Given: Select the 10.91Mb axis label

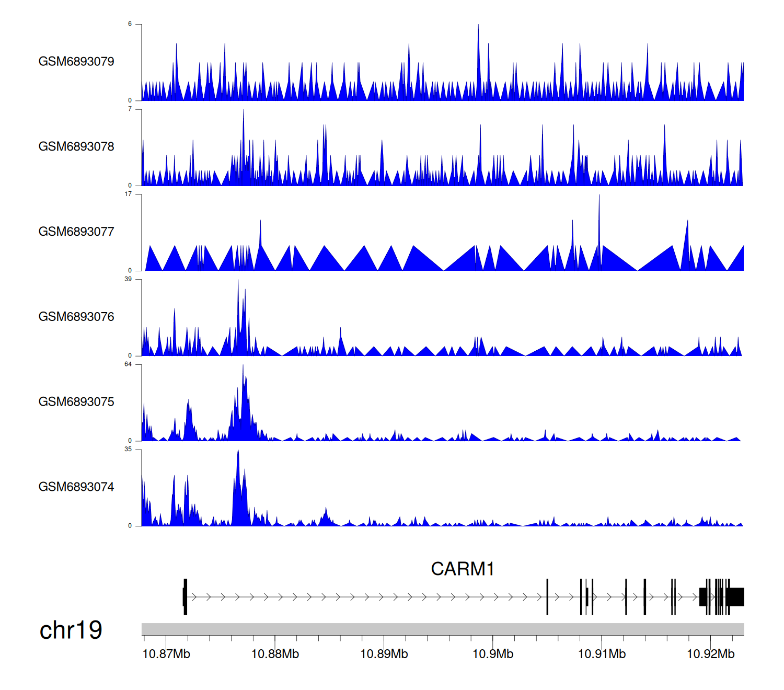Looking at the screenshot, I should coord(602,654).
